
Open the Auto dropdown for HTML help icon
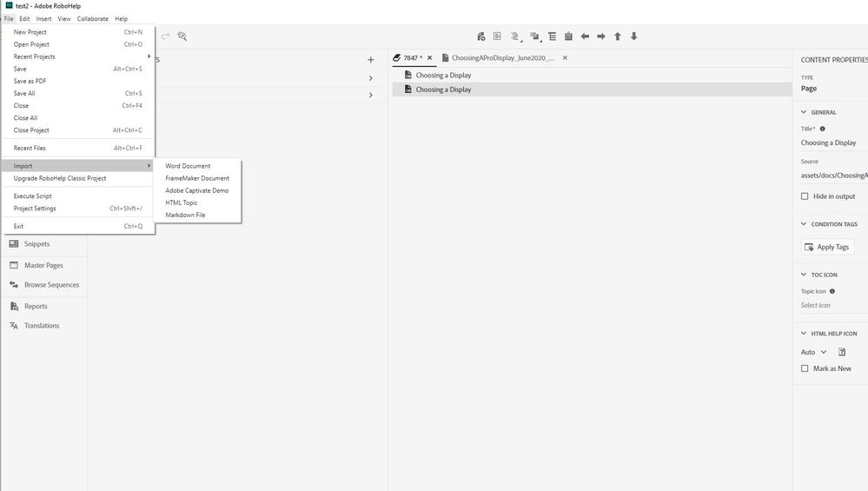pos(814,352)
